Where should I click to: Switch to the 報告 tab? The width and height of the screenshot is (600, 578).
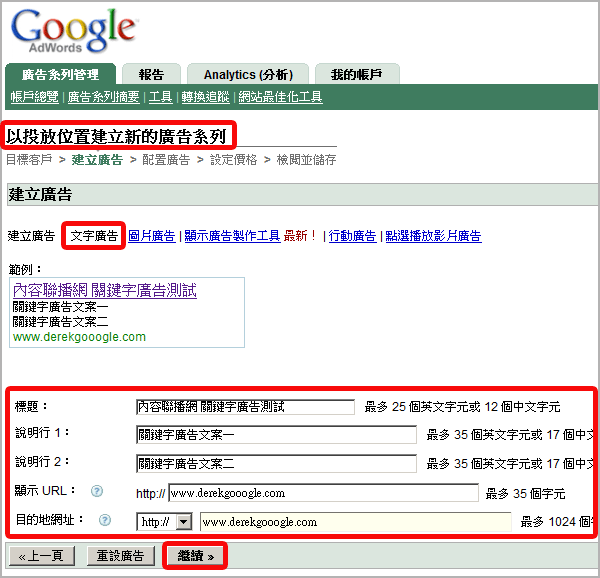(151, 74)
